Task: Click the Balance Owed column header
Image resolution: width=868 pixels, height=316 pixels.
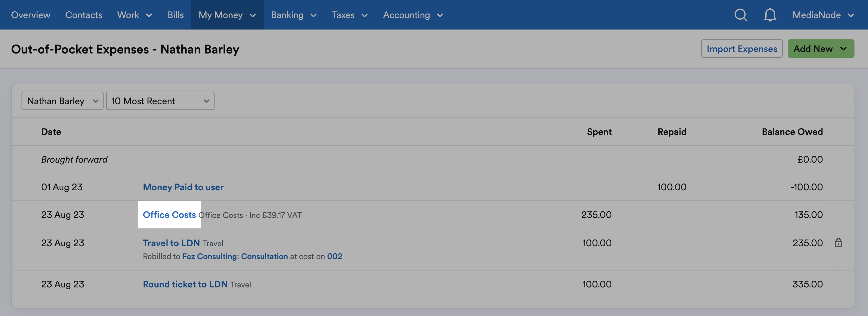Action: pos(792,132)
